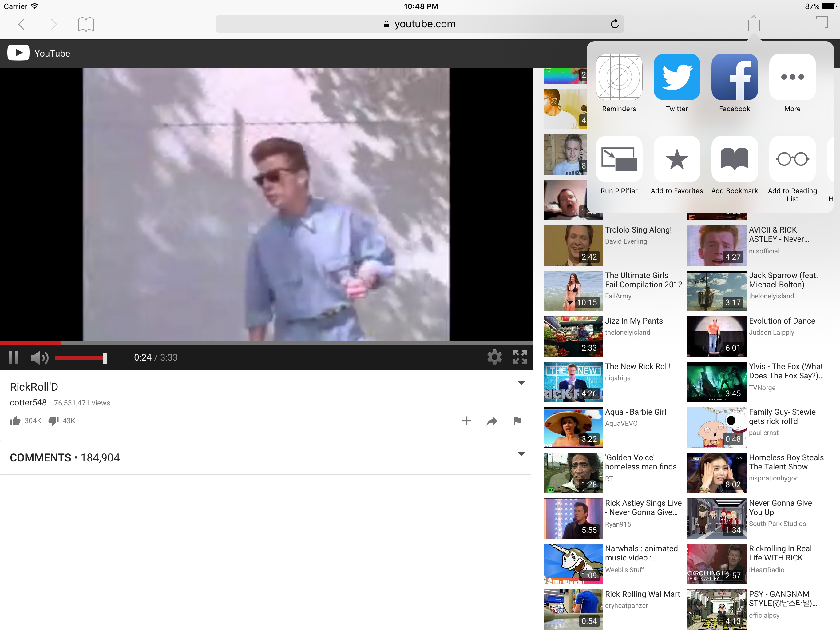Viewport: 840px width, 630px height.
Task: Dislike the video with thumbs down
Action: tap(53, 421)
